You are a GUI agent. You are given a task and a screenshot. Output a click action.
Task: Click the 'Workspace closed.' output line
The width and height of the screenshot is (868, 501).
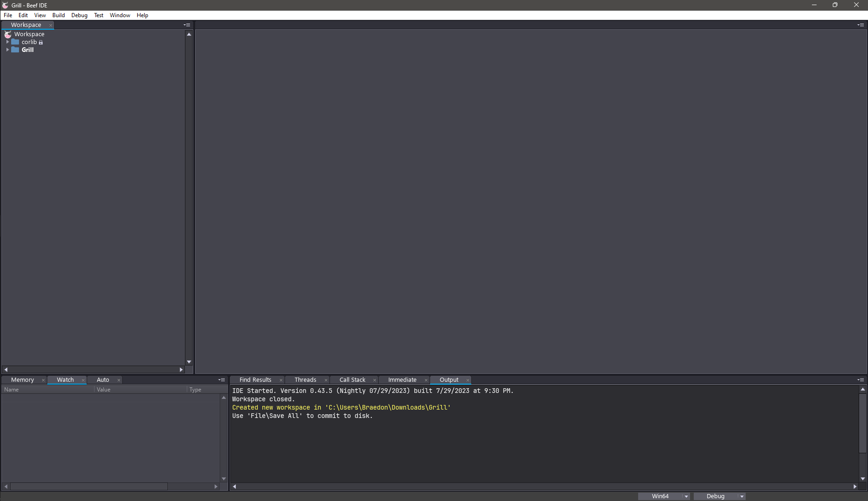coord(263,399)
